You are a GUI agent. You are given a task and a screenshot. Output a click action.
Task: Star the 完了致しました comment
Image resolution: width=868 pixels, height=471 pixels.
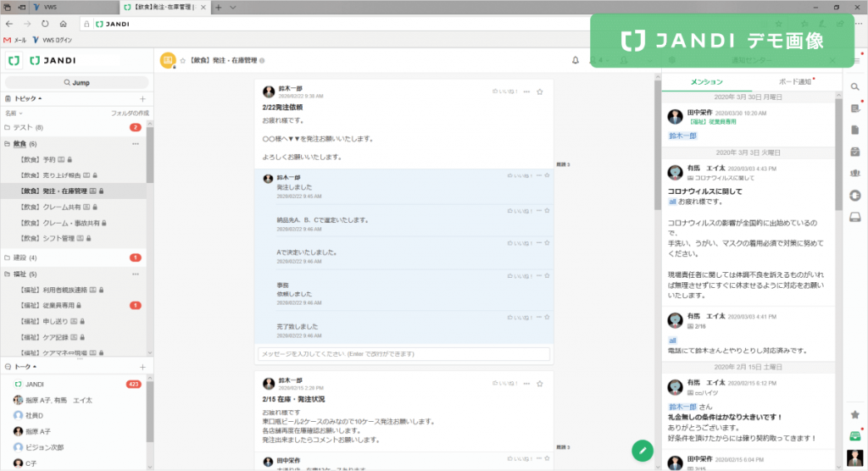(547, 317)
